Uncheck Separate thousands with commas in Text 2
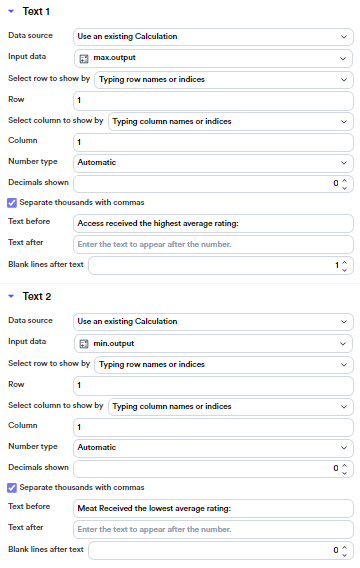Image resolution: width=360 pixels, height=568 pixels. point(12,488)
